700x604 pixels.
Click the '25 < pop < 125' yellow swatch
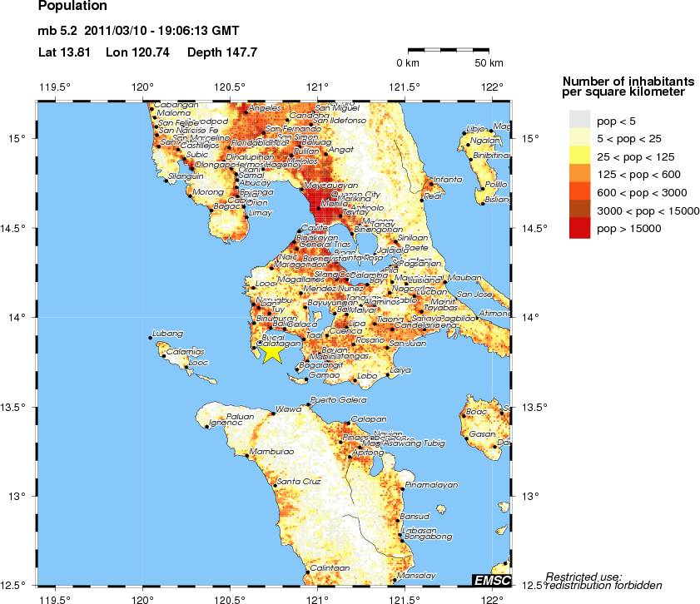click(581, 156)
